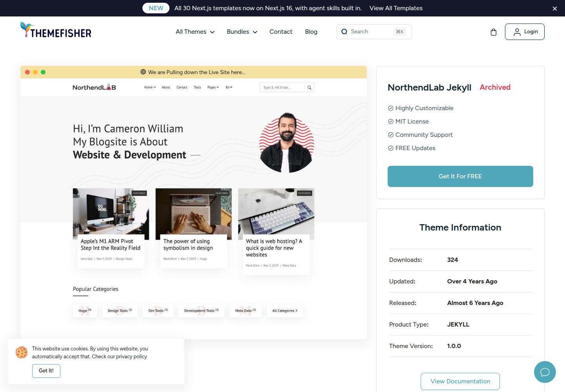This screenshot has width=565, height=392.
Task: Click the View All Templates link
Action: [x=396, y=8]
